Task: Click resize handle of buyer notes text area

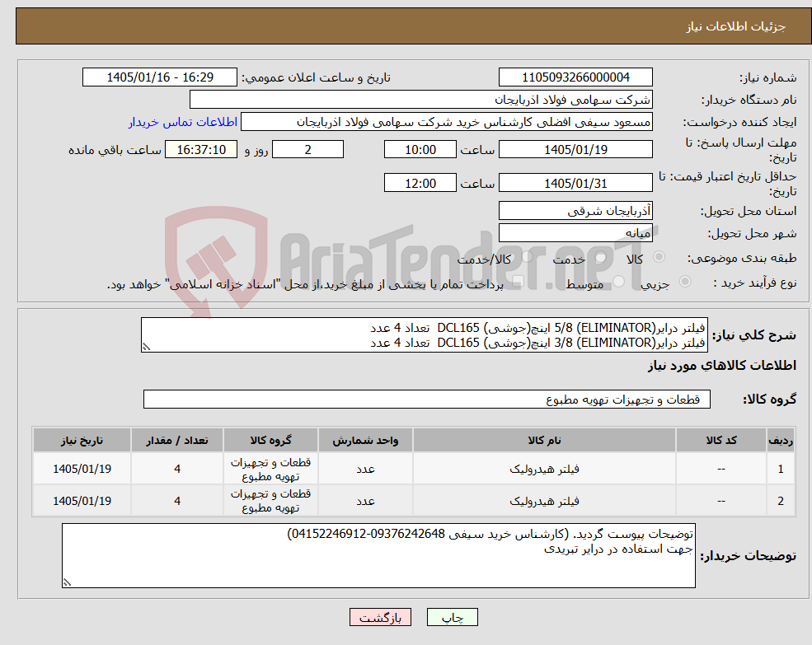Action: point(68,582)
